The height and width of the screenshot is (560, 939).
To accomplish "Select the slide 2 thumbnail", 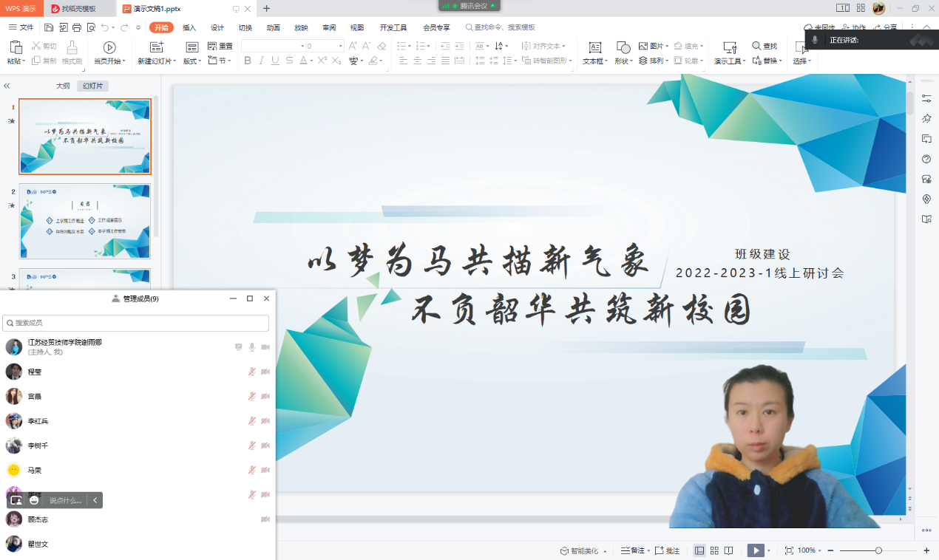I will [85, 221].
